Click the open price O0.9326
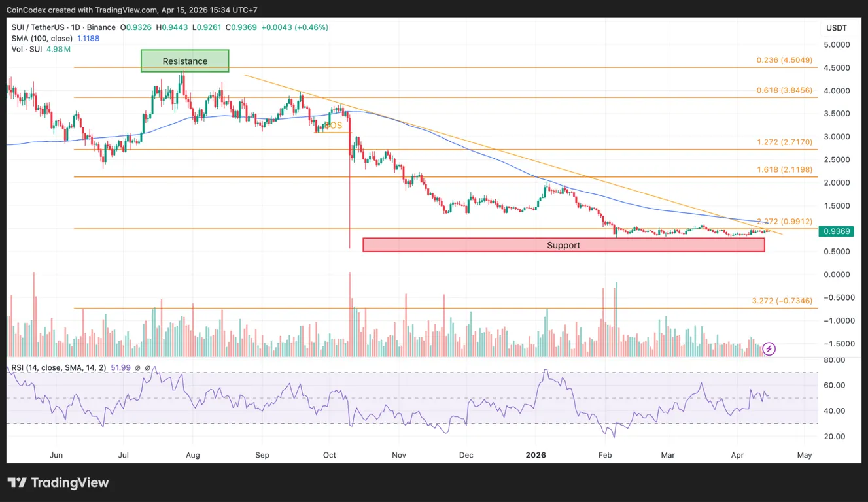The image size is (868, 502). point(136,27)
